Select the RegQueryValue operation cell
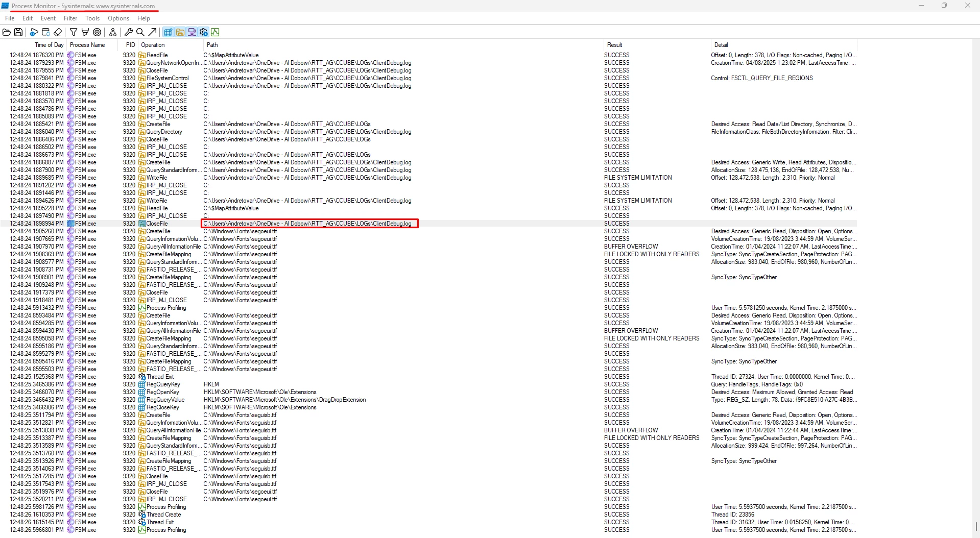Screen dimensions: 980x538 coord(165,400)
